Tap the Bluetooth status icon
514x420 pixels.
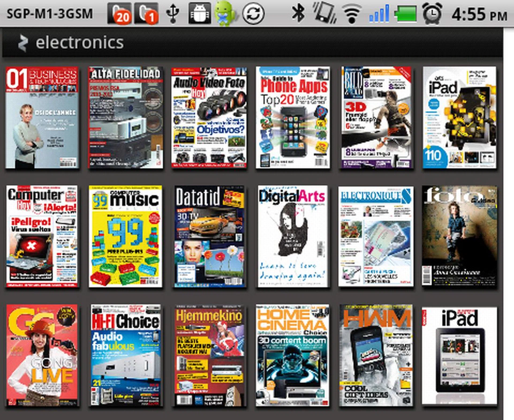tap(298, 13)
